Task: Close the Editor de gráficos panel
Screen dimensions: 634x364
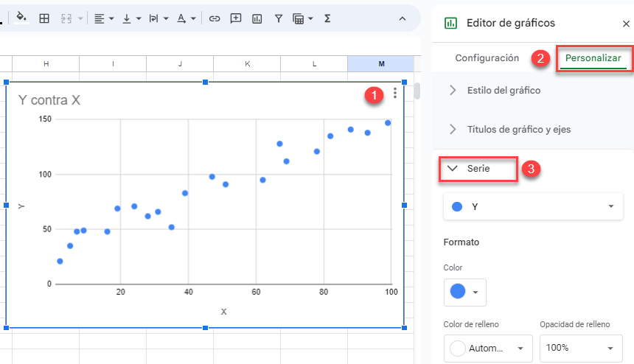Action: click(626, 24)
